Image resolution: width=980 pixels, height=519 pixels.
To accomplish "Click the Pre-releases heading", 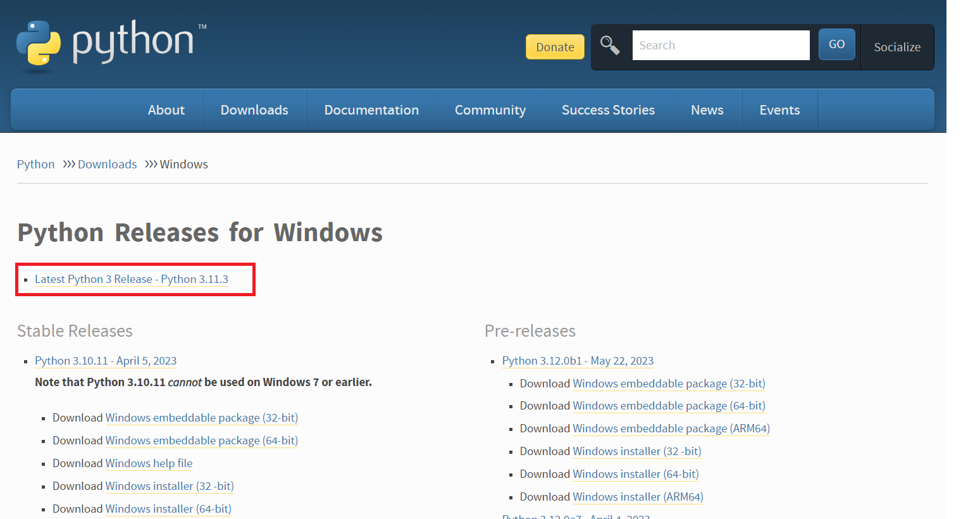I will 530,331.
